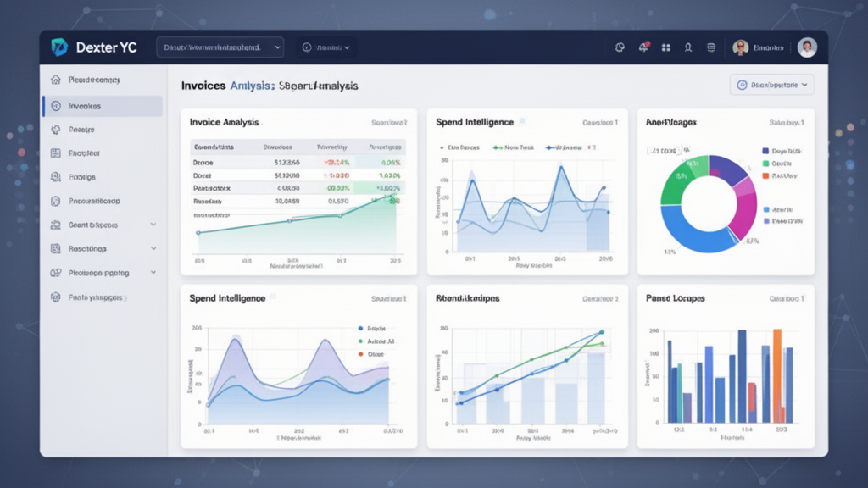Click the person outline icon in top bar
The image size is (868, 488).
click(688, 47)
